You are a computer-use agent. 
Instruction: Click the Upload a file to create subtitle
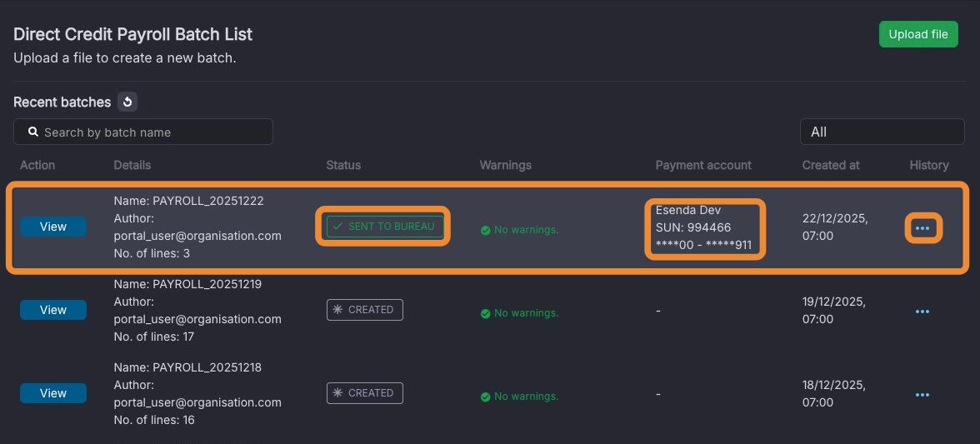click(125, 58)
